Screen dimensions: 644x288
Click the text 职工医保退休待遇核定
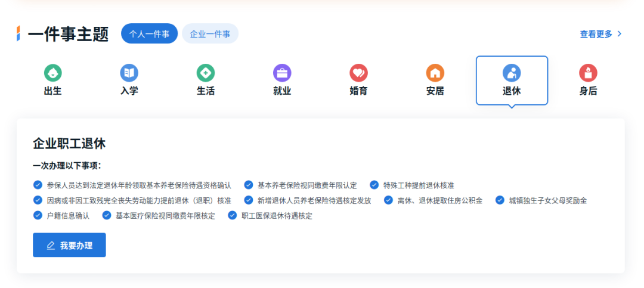[x=277, y=216]
